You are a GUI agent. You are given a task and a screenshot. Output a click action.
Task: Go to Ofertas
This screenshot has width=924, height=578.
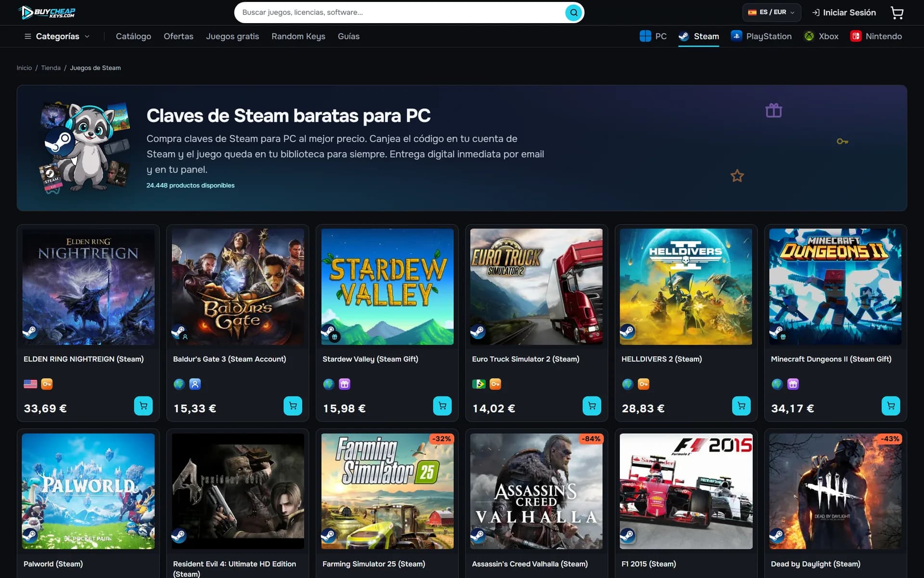pos(179,36)
